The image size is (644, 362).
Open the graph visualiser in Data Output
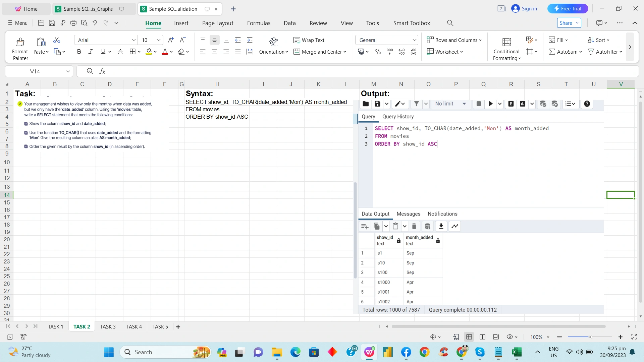click(x=454, y=226)
